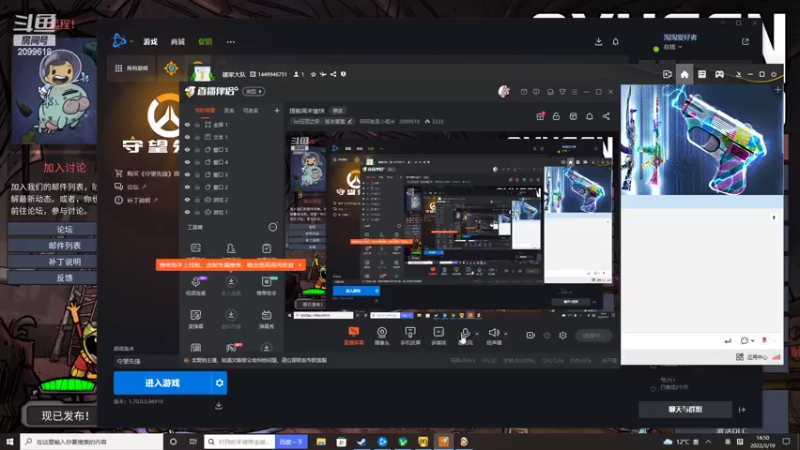
Task: Click the unlock padlock icon in header
Action: point(556,116)
